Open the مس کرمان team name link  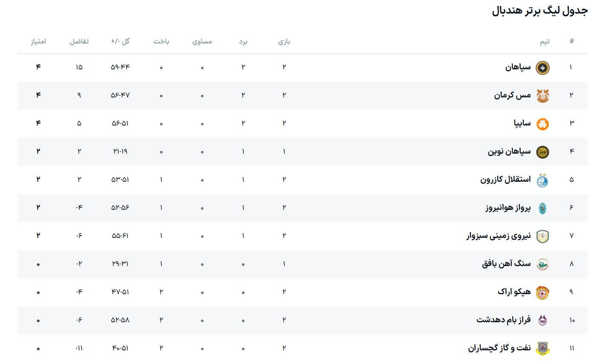click(x=512, y=95)
